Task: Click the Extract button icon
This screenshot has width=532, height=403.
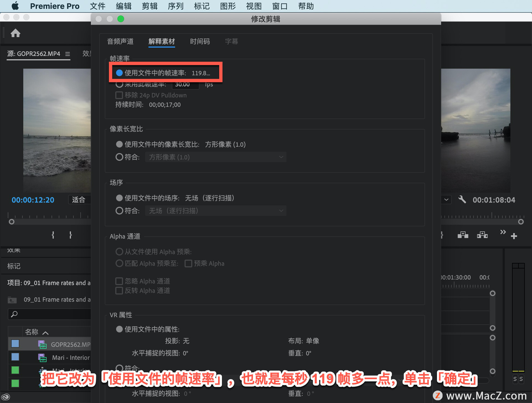Action: coord(482,235)
